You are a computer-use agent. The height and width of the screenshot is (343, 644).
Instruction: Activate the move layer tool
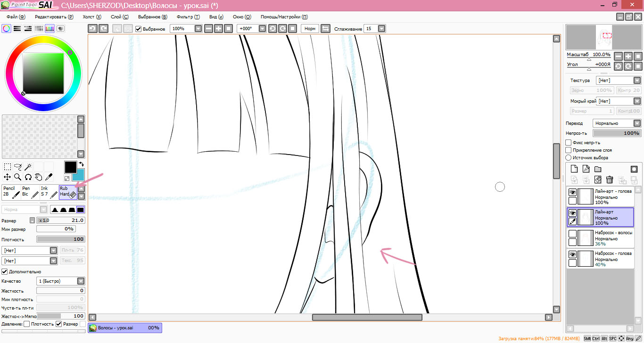8,177
